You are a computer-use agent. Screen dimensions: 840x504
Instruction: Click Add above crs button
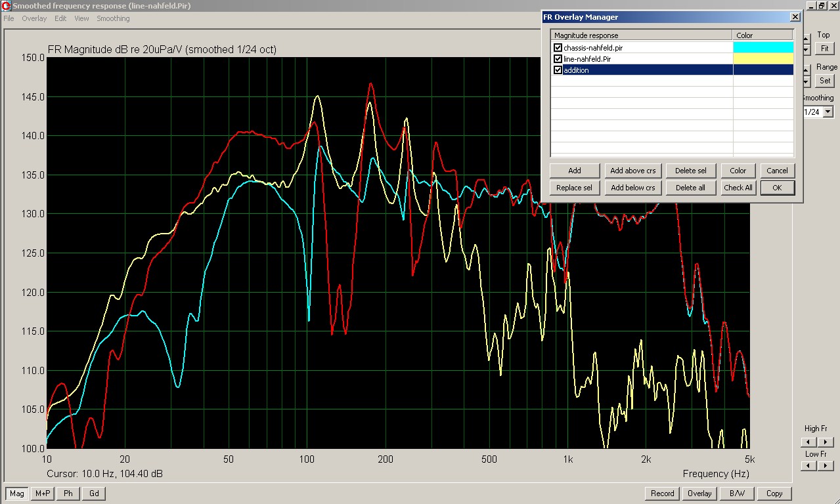(x=632, y=171)
